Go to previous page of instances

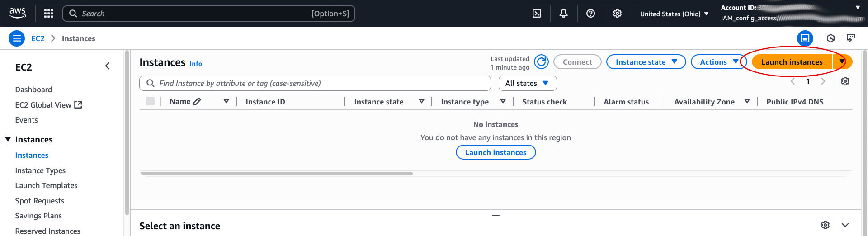[x=793, y=81]
